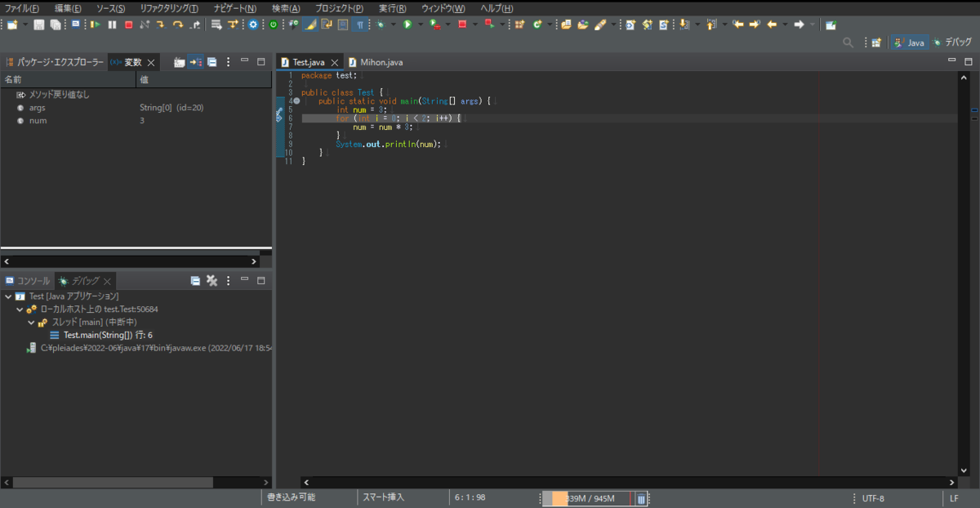Toggle Use Step Filters icon
This screenshot has height=508, width=980.
click(233, 25)
